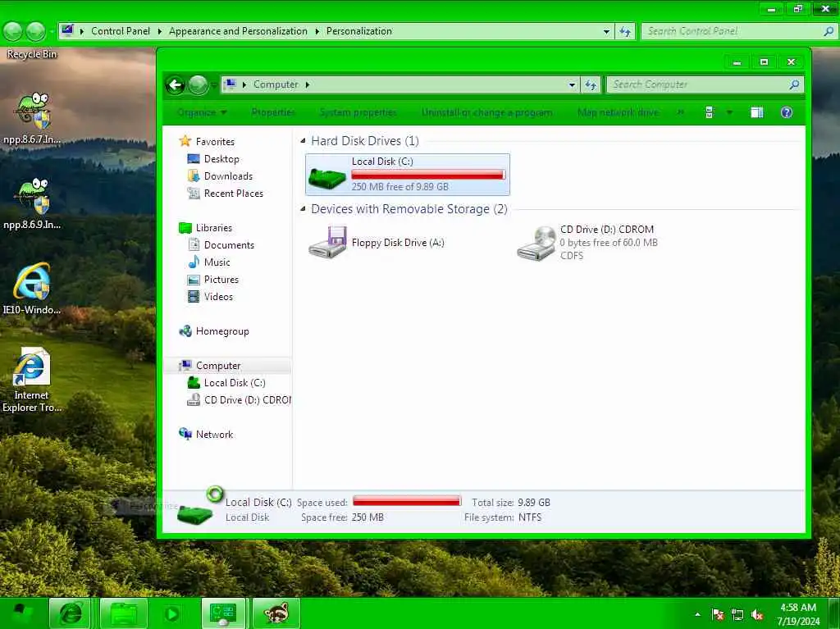840x629 pixels.
Task: Select Network in the navigation pane
Action: tap(214, 435)
